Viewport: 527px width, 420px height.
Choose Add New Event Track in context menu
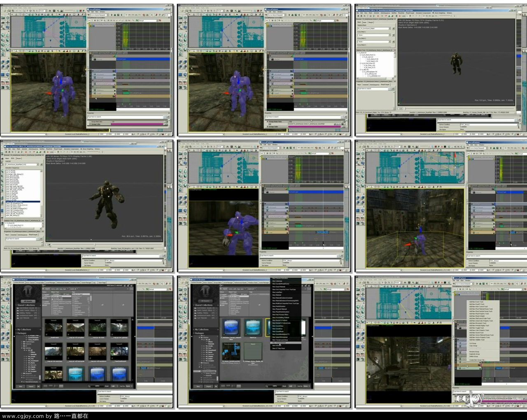click(476, 302)
